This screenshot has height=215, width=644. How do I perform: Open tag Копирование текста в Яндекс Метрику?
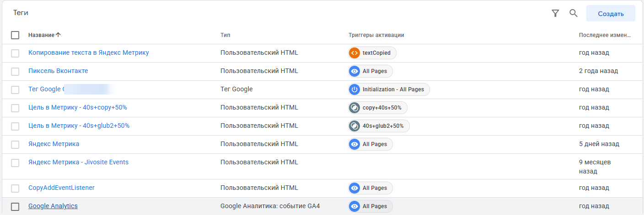[x=89, y=52]
